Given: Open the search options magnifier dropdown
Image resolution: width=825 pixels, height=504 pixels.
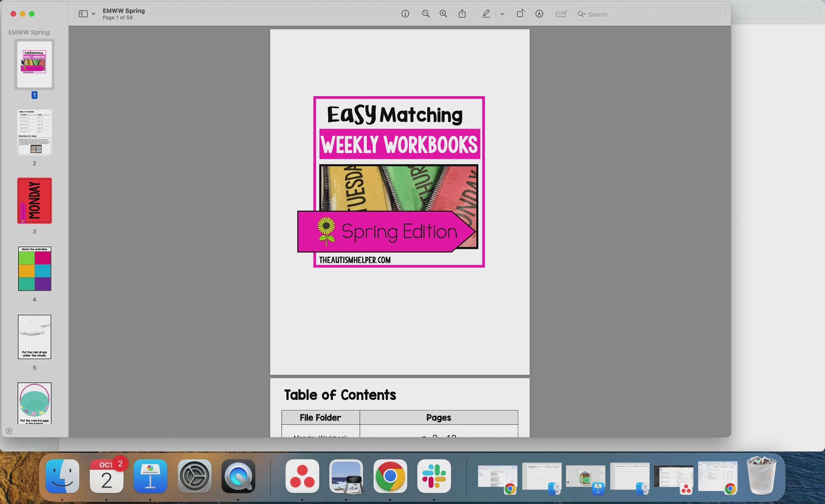Looking at the screenshot, I should point(582,14).
